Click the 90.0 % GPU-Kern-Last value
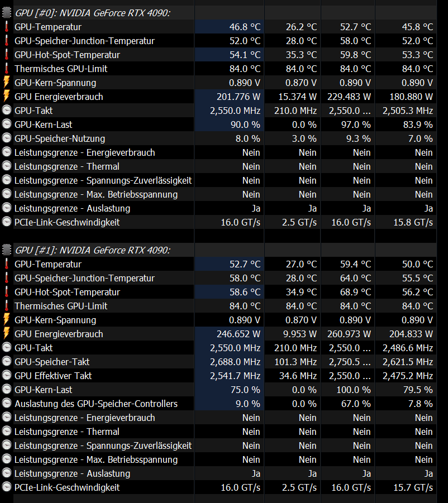The width and height of the screenshot is (448, 503). [245, 124]
